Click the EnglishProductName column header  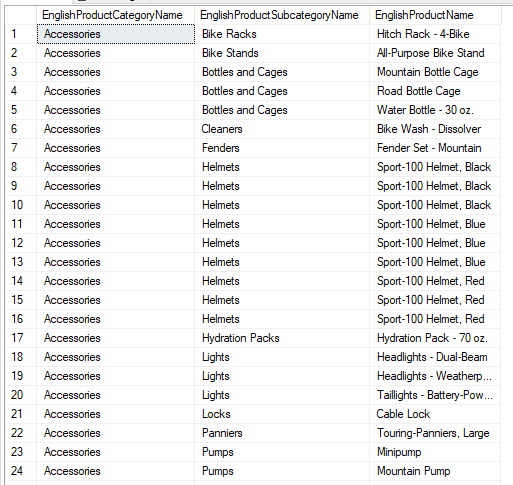tap(435, 15)
